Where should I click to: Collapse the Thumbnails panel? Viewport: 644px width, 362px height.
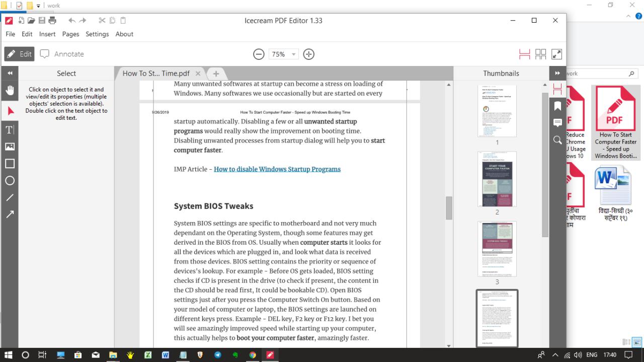(557, 73)
